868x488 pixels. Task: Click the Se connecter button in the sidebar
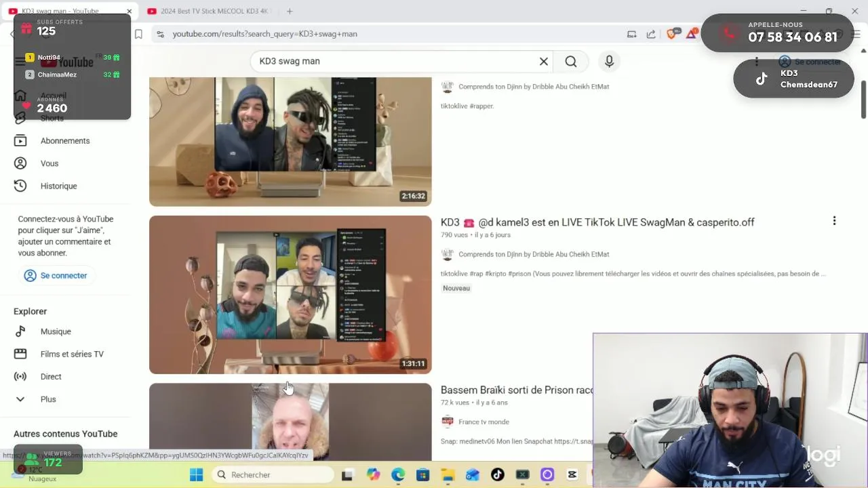point(56,276)
